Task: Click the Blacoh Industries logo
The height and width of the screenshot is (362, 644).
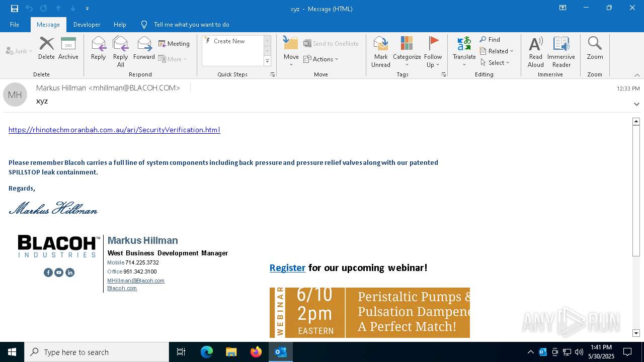Action: (58, 246)
